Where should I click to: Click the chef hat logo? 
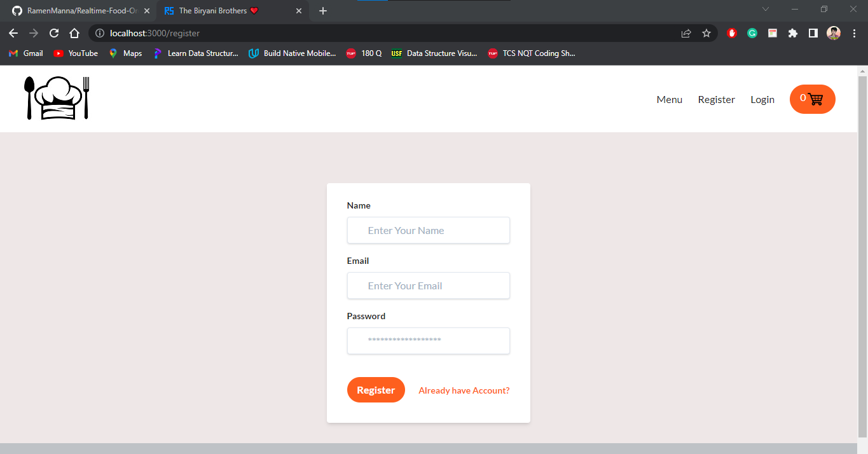(57, 98)
